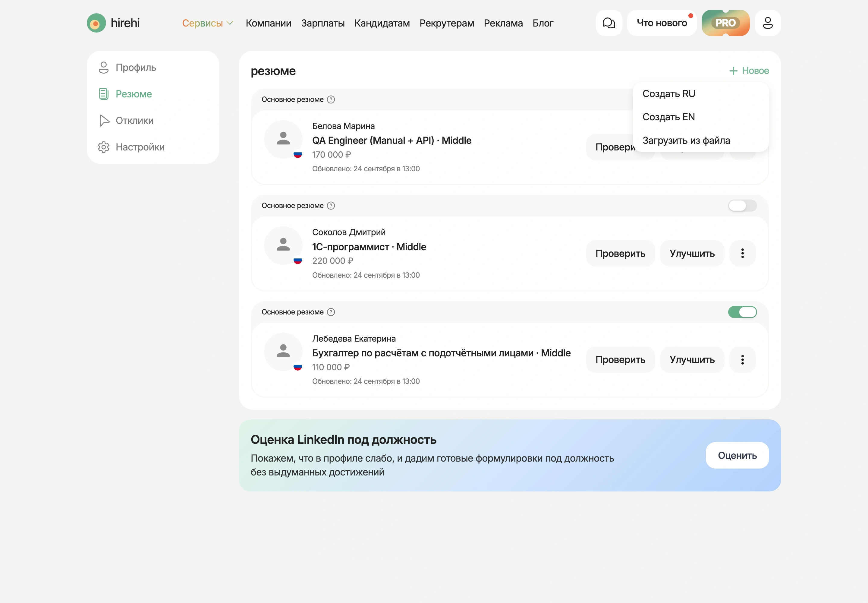868x603 pixels.
Task: Open the Блог link
Action: click(x=543, y=23)
